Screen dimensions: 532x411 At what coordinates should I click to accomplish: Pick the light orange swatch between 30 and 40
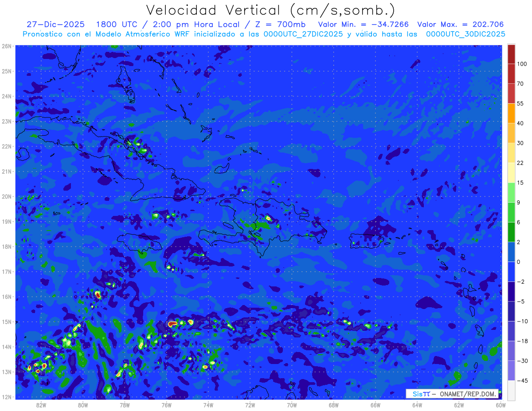point(511,133)
